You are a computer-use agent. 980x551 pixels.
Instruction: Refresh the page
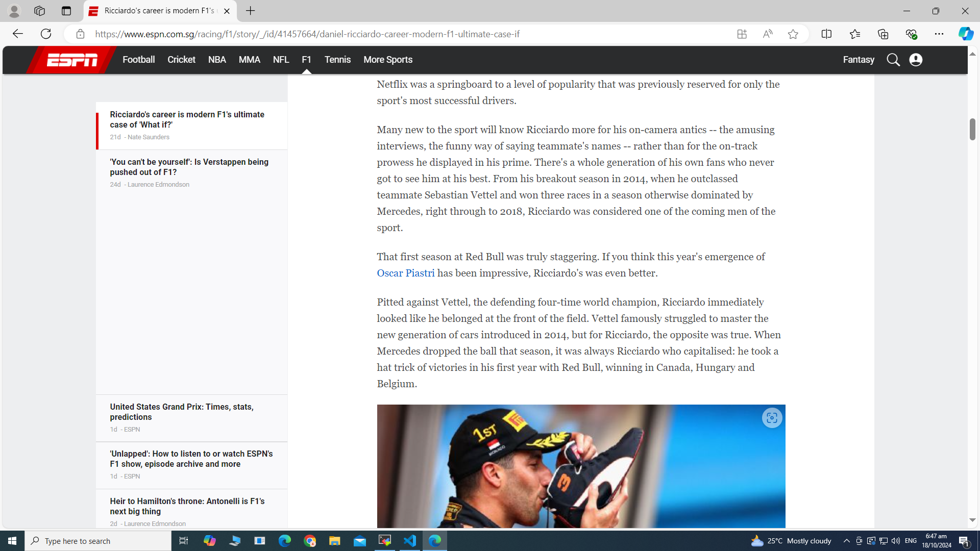point(46,34)
